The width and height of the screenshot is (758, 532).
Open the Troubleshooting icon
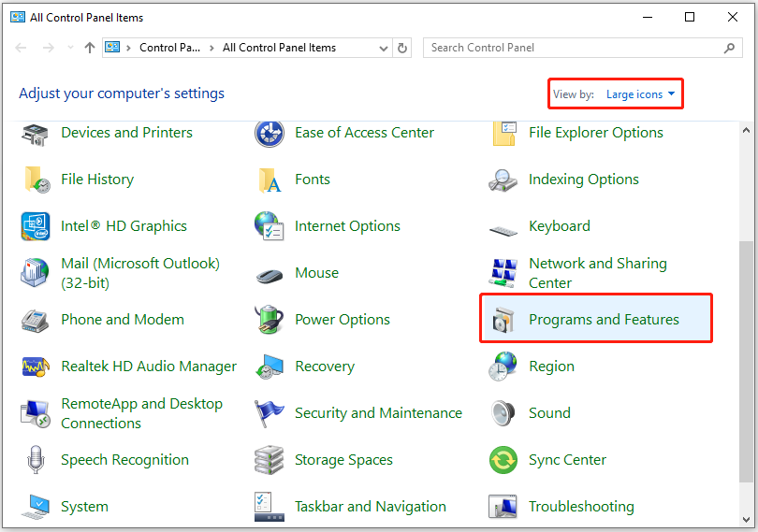pyautogui.click(x=503, y=507)
